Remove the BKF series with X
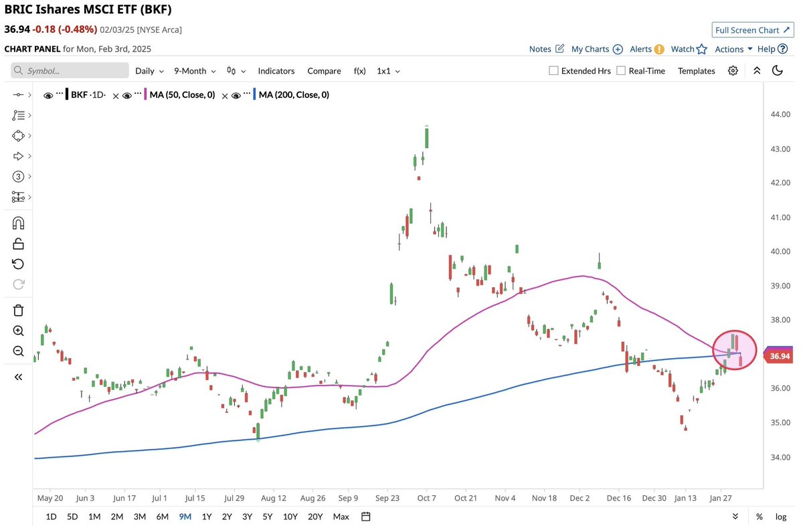The image size is (803, 532). (116, 96)
